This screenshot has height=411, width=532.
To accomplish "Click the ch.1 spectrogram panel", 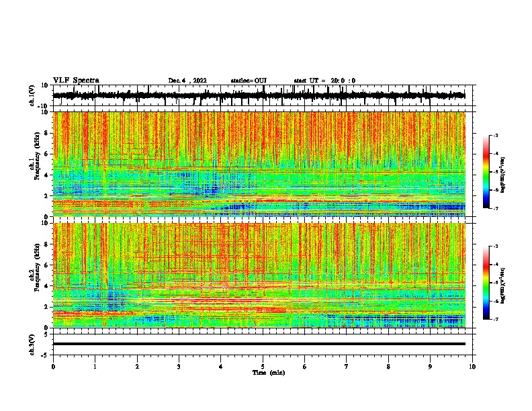I will (259, 164).
